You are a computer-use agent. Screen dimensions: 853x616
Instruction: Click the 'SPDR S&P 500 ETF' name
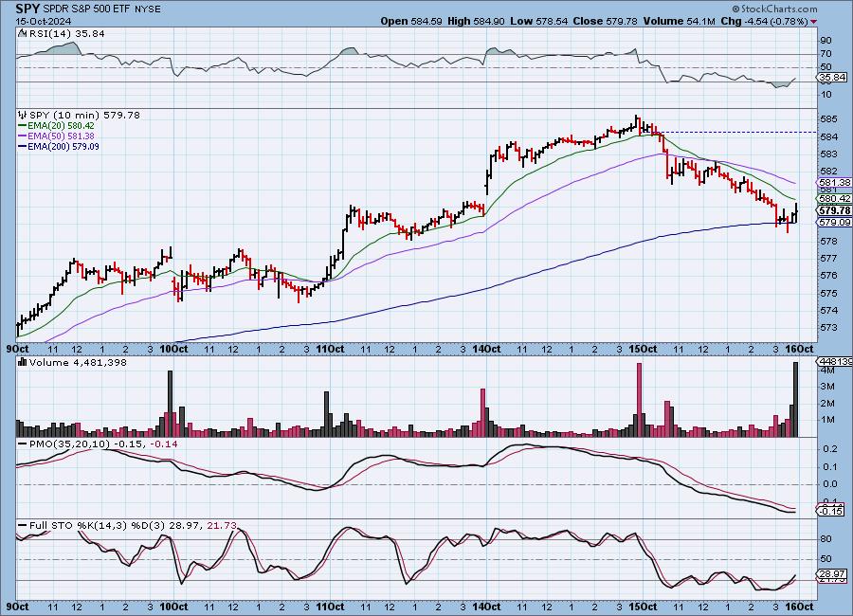point(87,9)
